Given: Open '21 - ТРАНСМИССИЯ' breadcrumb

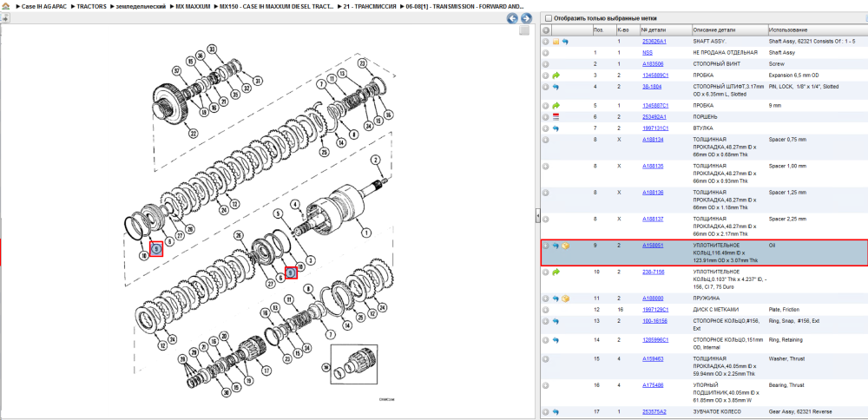Looking at the screenshot, I should 370,6.
